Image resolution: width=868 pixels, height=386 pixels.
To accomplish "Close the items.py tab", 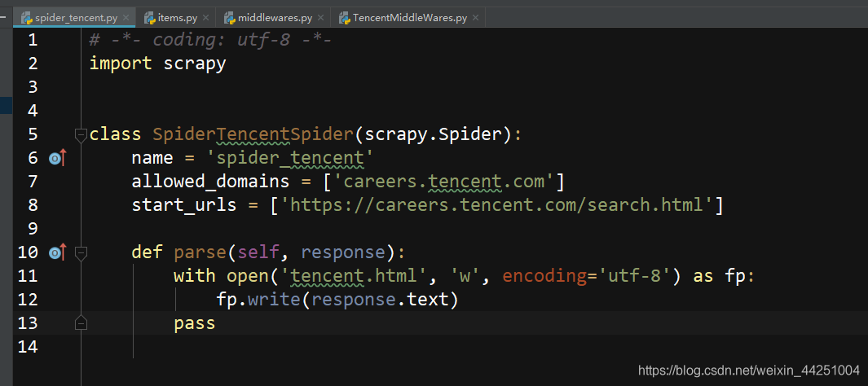I will click(x=206, y=18).
